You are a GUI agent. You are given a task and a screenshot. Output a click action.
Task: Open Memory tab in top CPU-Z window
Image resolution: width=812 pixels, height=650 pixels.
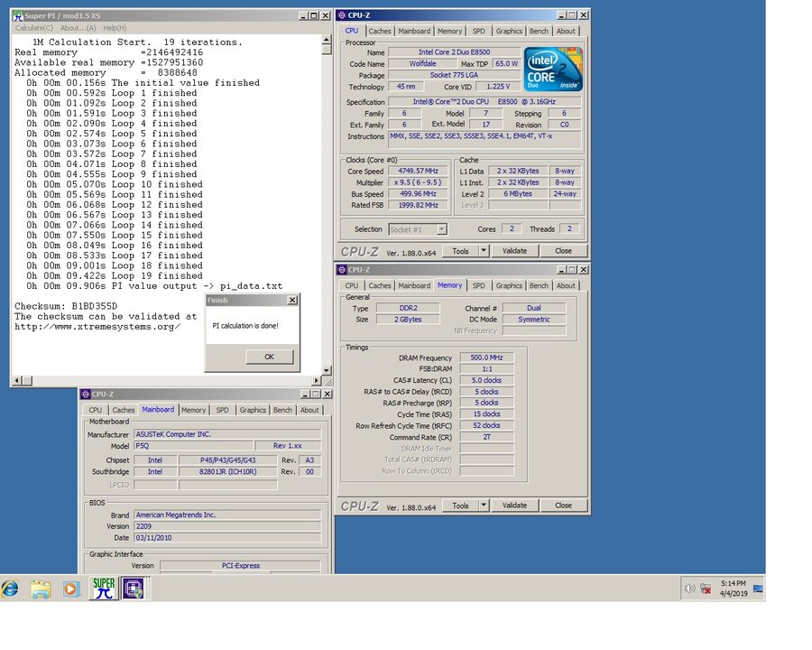(x=449, y=31)
